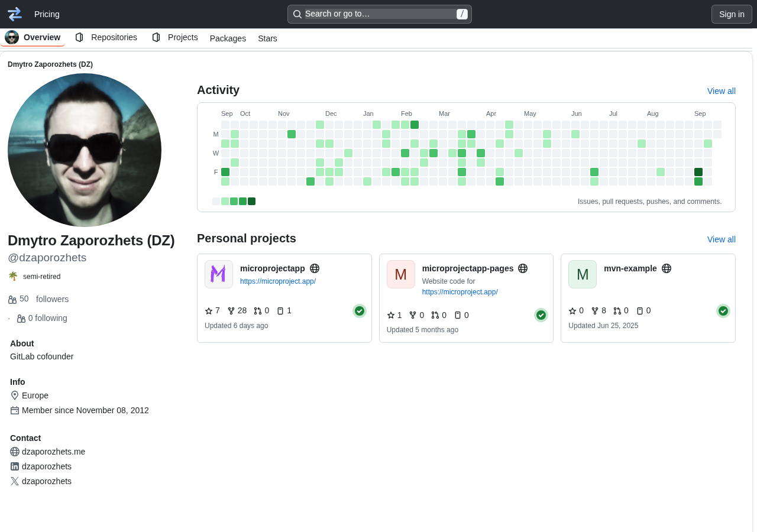Click the '@dzaporozhets' username text
This screenshot has height=532, width=757.
click(x=47, y=258)
